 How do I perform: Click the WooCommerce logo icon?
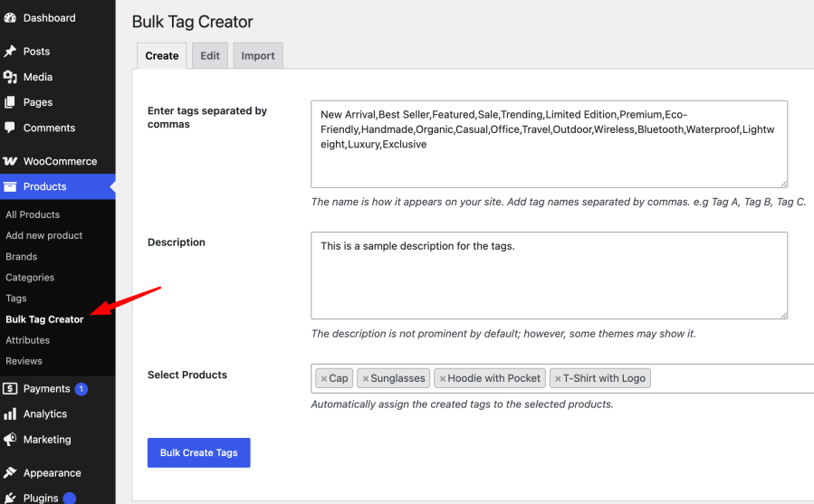tap(10, 161)
